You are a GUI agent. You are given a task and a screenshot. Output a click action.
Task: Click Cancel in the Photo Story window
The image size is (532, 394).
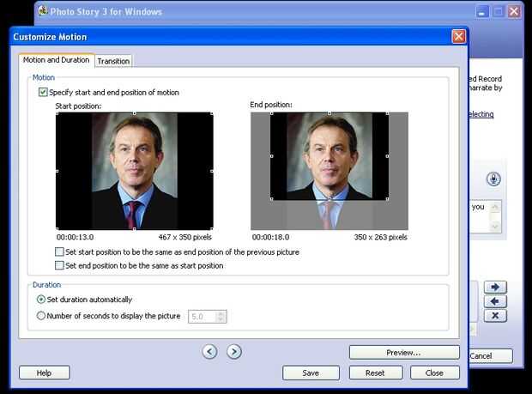pyautogui.click(x=491, y=356)
